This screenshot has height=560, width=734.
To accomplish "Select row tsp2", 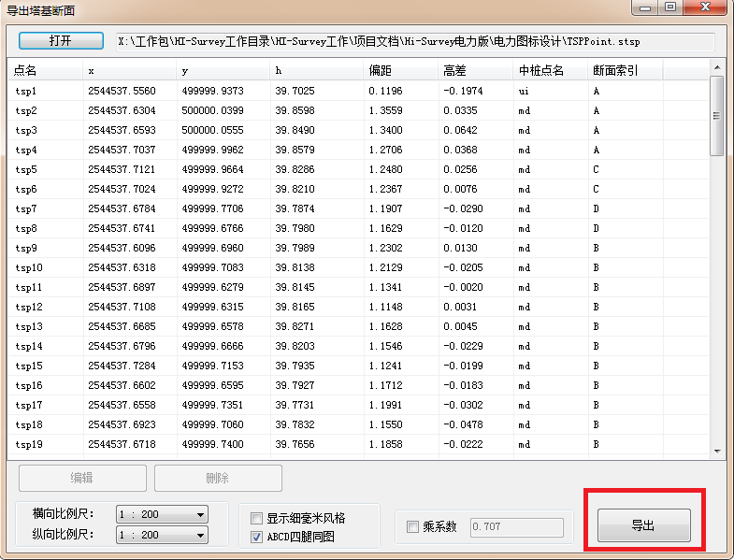I will (x=358, y=110).
